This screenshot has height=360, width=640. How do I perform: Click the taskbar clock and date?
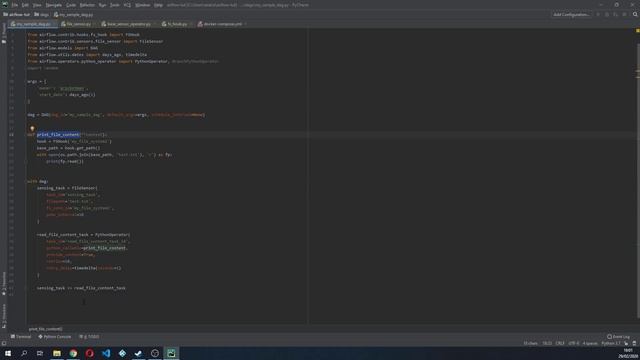[x=628, y=353]
